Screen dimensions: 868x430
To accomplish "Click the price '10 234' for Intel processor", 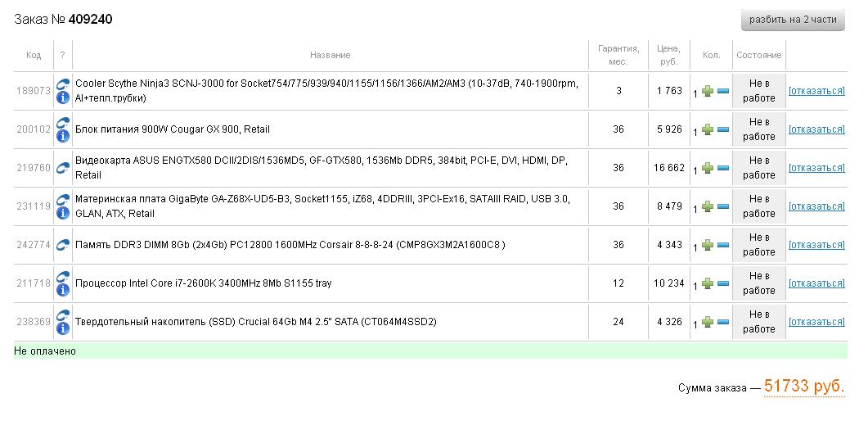I will pos(668,283).
